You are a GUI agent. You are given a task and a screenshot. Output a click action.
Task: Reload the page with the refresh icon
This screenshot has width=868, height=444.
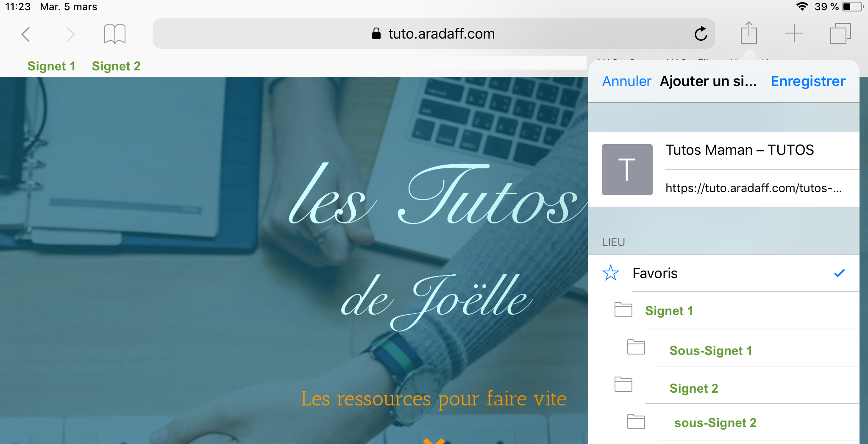(x=701, y=34)
